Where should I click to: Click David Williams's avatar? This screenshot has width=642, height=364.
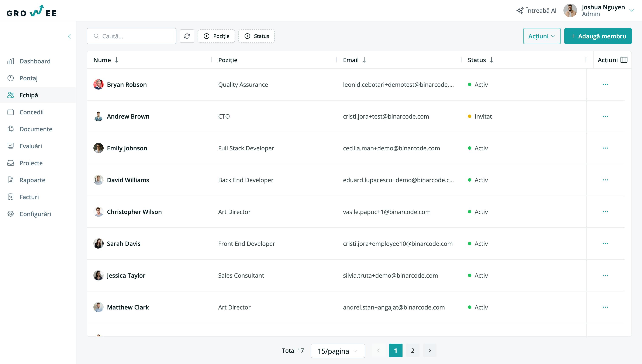98,180
